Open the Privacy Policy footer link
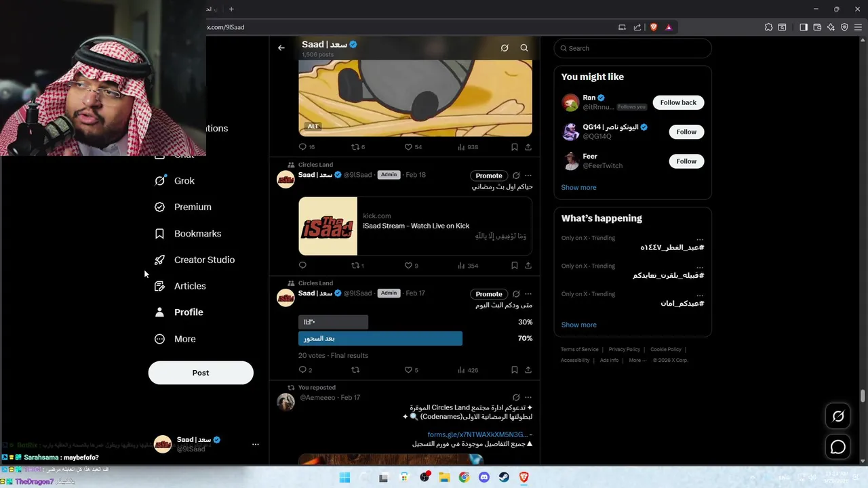868x488 pixels. tap(624, 350)
